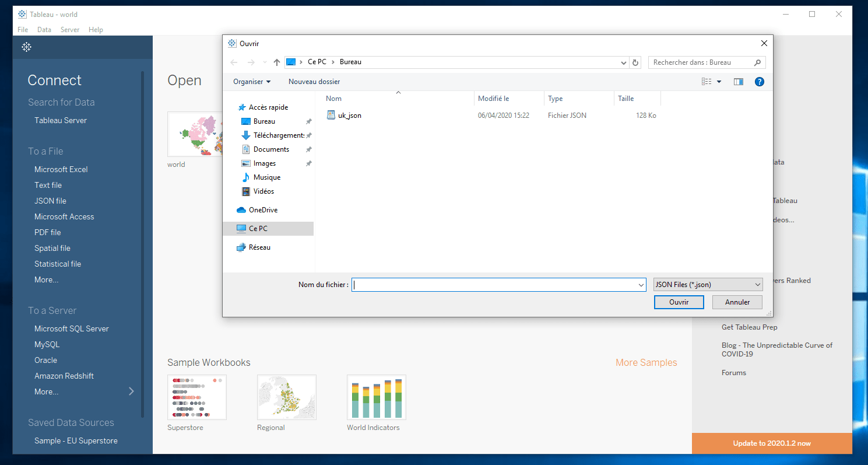This screenshot has width=868, height=465.
Task: Open the Get Tableau Prep link
Action: coord(749,327)
